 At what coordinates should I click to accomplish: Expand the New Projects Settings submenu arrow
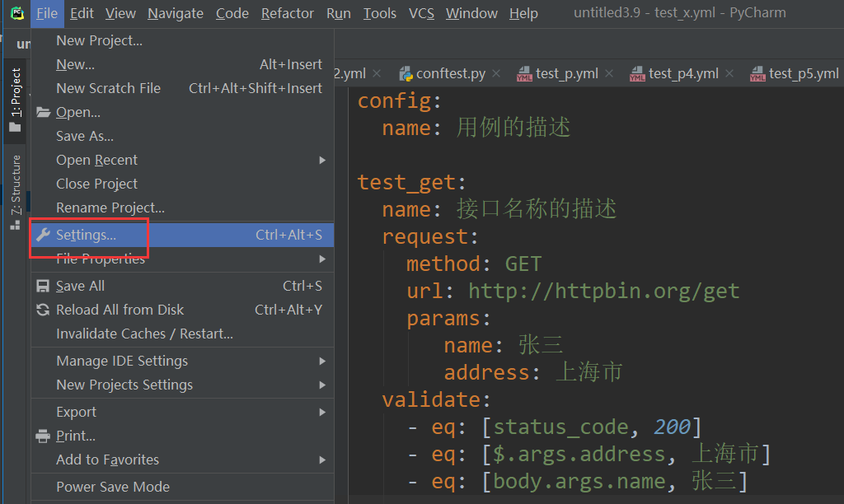[x=322, y=385]
